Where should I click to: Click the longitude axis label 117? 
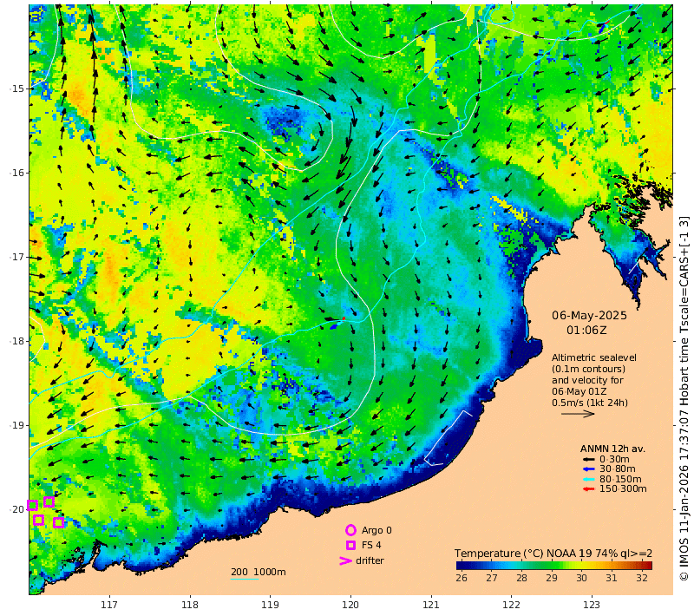pos(109,605)
